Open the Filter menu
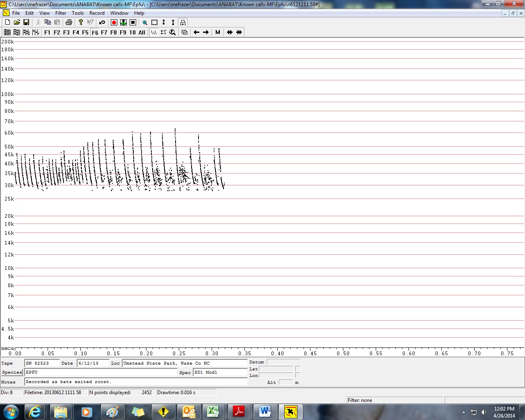Viewport: 525px width, 420px height. (61, 13)
